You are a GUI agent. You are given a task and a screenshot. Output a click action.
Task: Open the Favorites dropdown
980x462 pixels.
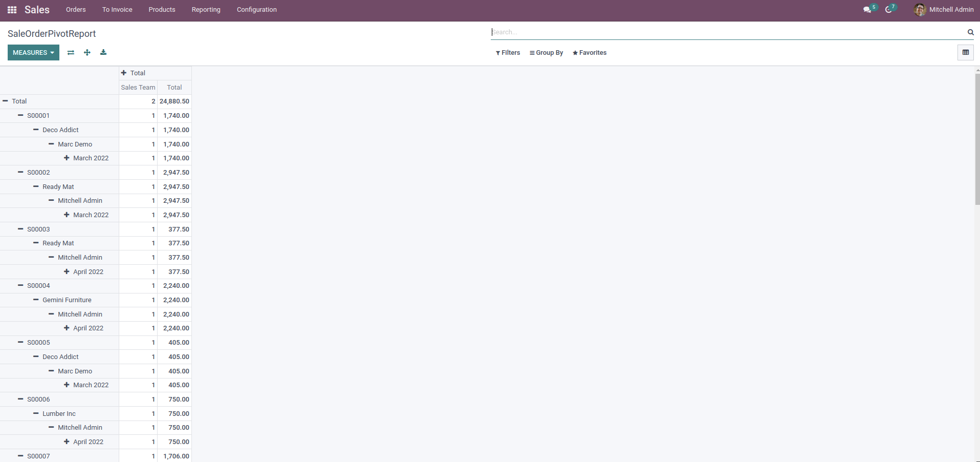pyautogui.click(x=590, y=53)
